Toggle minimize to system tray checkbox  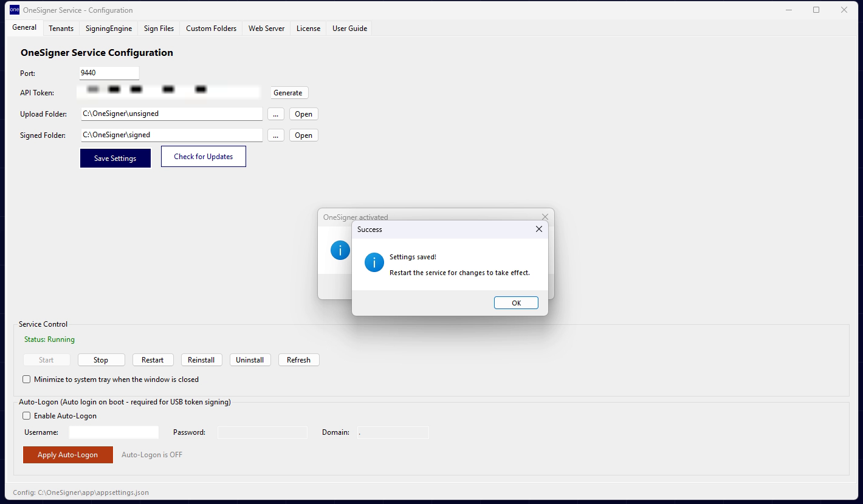tap(26, 380)
